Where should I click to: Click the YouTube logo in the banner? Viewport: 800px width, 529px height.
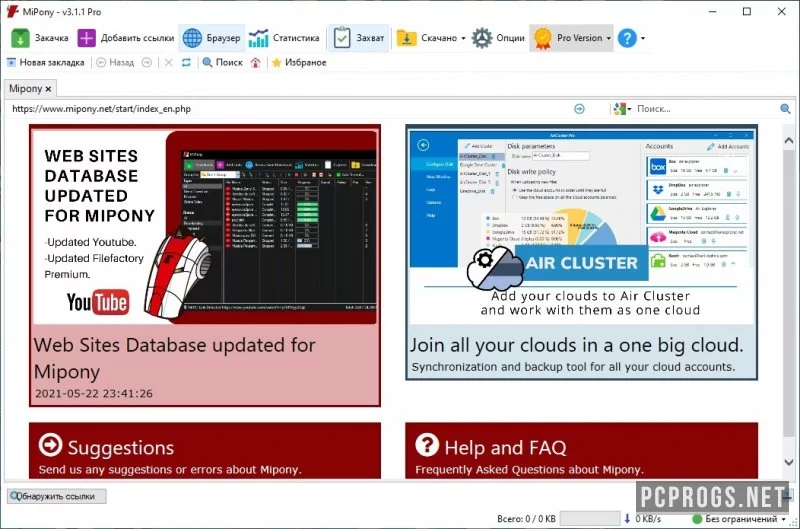click(x=98, y=302)
